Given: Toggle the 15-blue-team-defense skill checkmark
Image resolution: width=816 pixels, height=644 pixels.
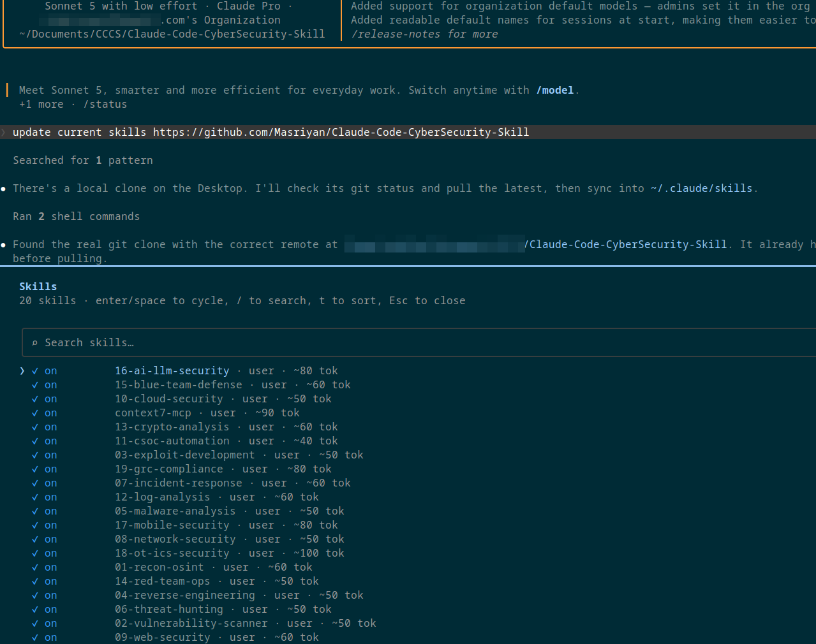Looking at the screenshot, I should [x=35, y=385].
